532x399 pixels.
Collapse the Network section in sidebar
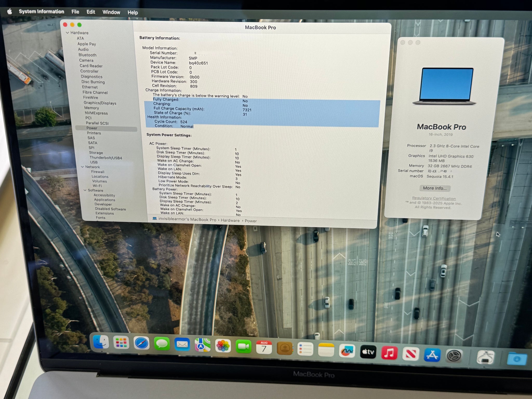click(x=82, y=167)
